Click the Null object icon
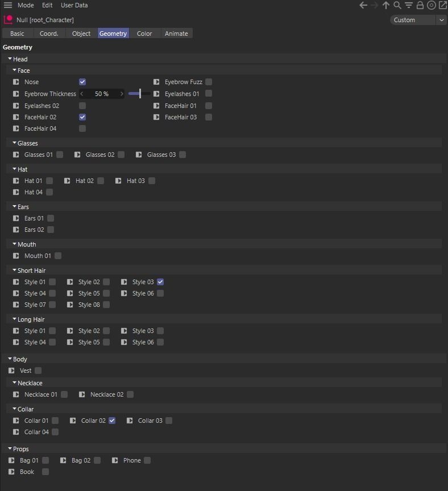This screenshot has height=491, width=448. (x=8, y=20)
